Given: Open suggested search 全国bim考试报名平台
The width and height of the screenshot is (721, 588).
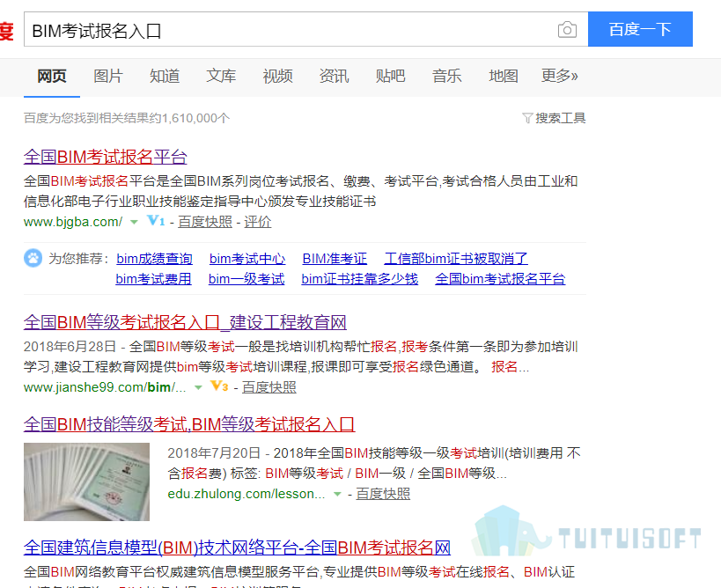Looking at the screenshot, I should (x=500, y=279).
